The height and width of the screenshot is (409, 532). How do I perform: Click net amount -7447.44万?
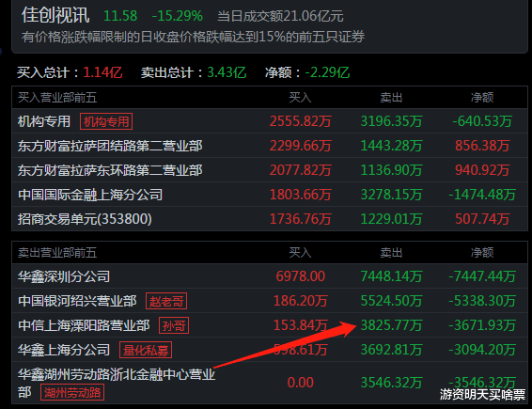482,276
